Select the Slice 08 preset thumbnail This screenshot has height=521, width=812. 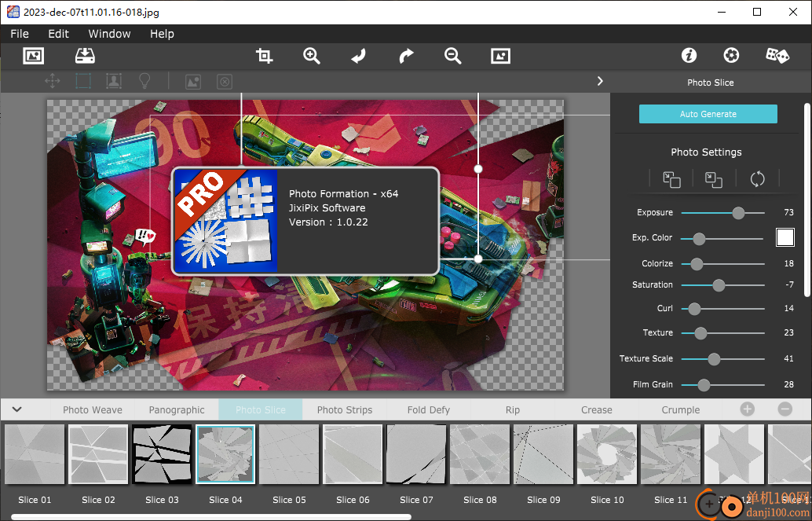(480, 454)
